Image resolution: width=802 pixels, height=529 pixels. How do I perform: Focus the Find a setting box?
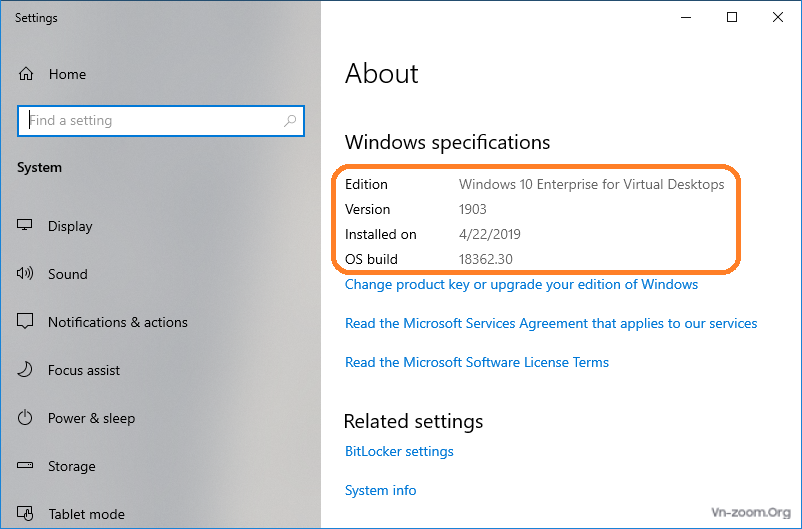161,121
